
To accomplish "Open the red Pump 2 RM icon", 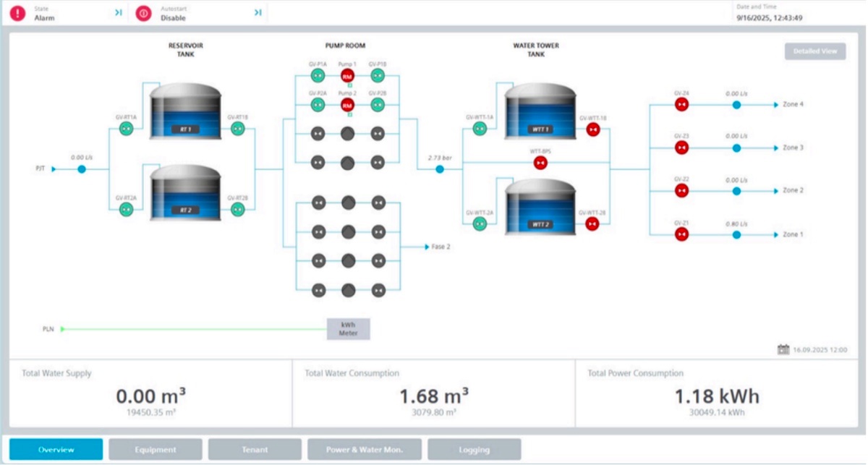I will (348, 105).
